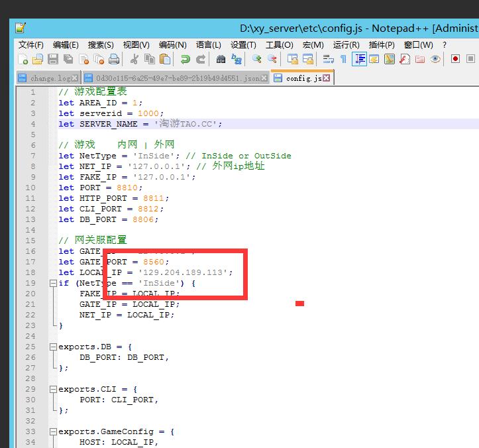Click the New file toolbar icon
479x448 pixels.
(23, 59)
